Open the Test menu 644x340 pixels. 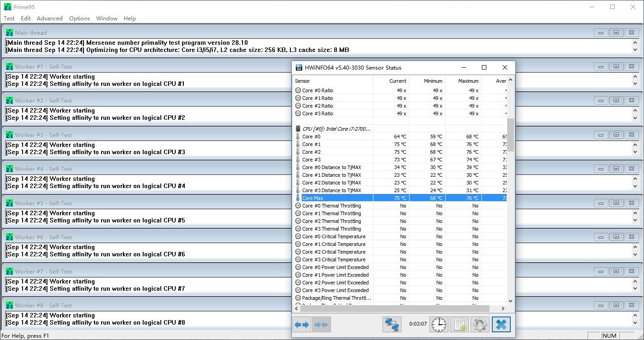[9, 19]
